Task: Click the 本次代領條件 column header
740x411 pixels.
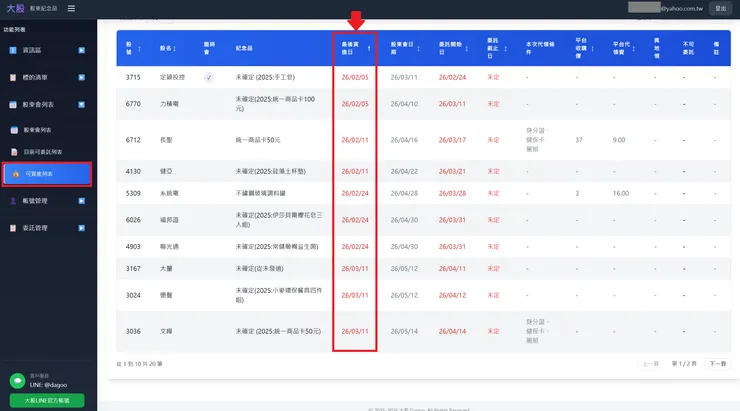Action: coord(540,48)
